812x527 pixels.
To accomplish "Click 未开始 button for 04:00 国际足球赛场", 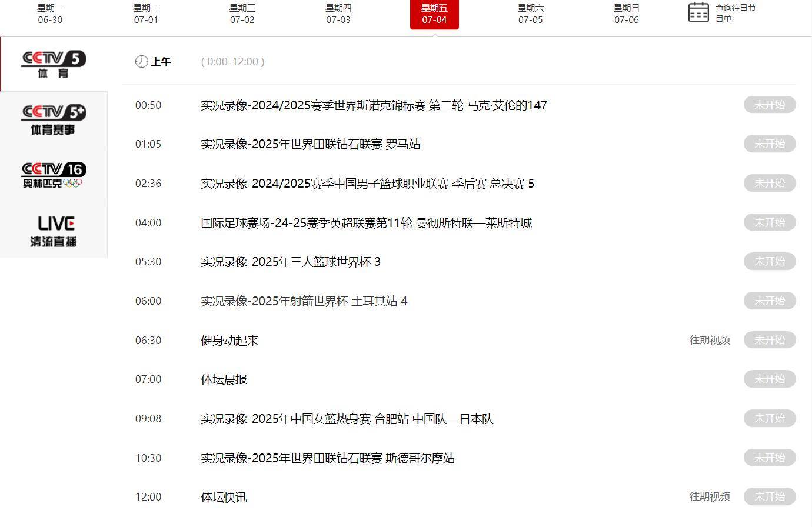I will (x=770, y=222).
